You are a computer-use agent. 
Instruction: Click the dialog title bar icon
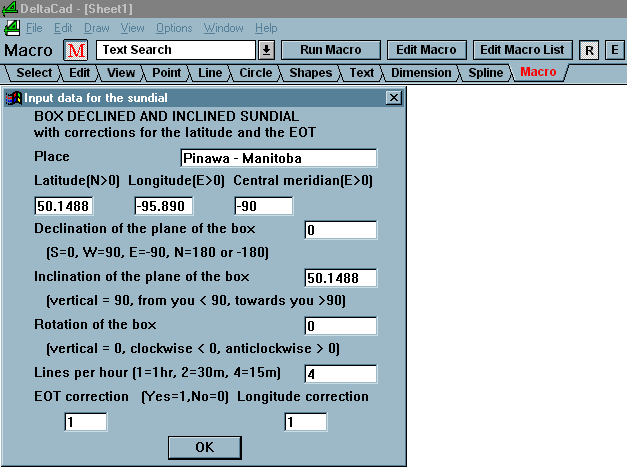tap(15, 98)
